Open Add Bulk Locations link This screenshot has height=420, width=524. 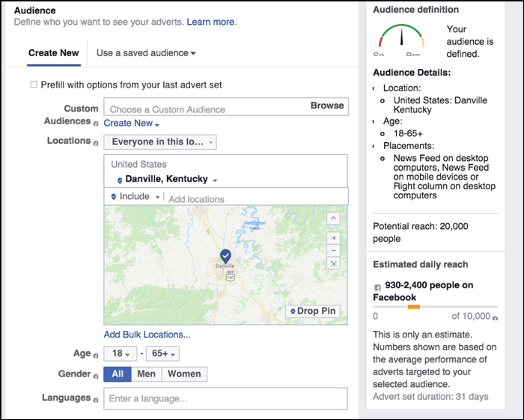147,335
